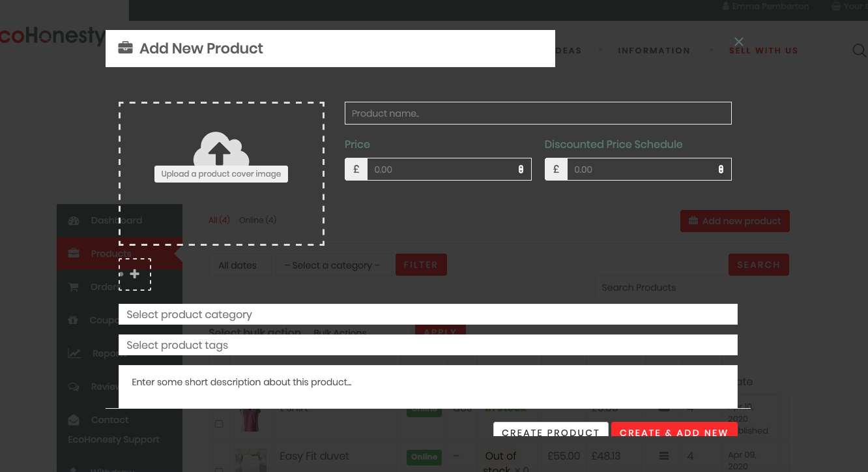Click the Search Products field
Viewport: 868px width, 472px height.
coord(689,288)
